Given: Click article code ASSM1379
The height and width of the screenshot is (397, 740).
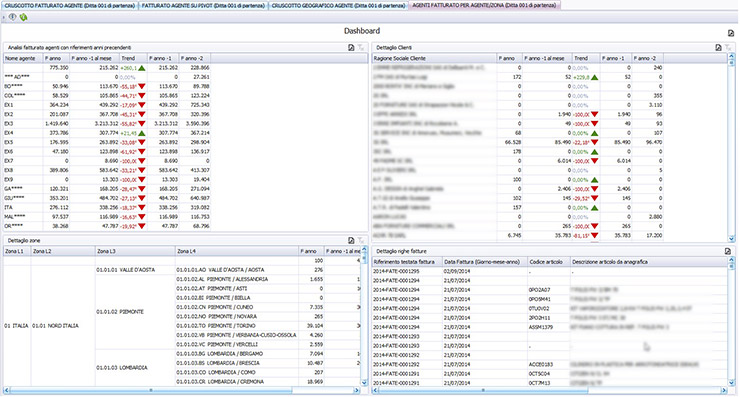Looking at the screenshot, I should tap(541, 327).
